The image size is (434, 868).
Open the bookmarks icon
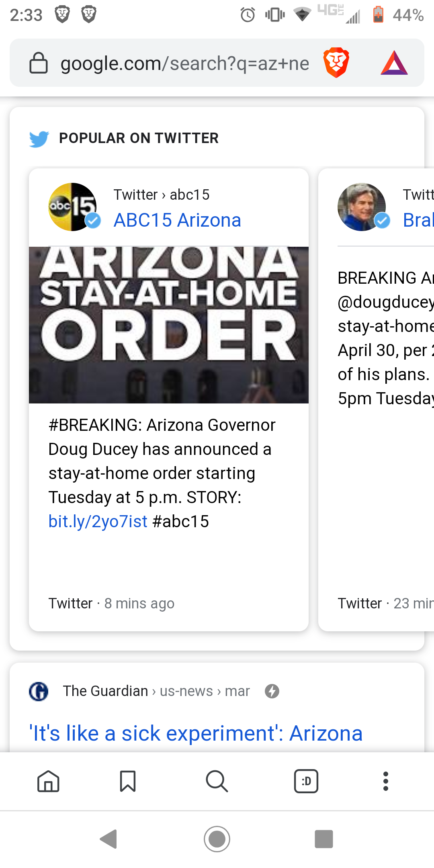pyautogui.click(x=128, y=781)
